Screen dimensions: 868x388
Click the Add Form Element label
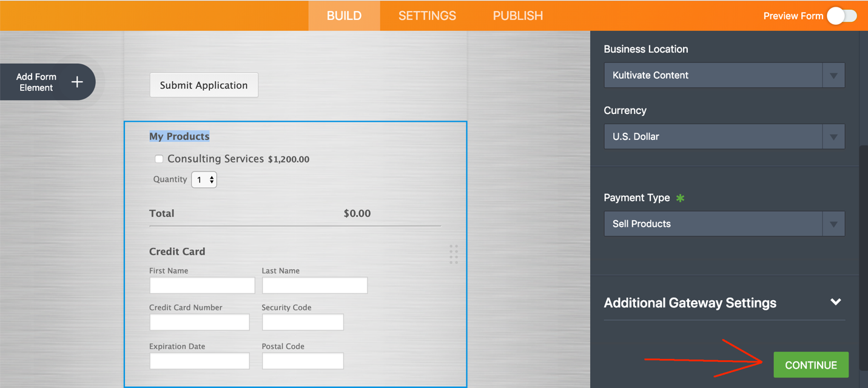click(36, 82)
